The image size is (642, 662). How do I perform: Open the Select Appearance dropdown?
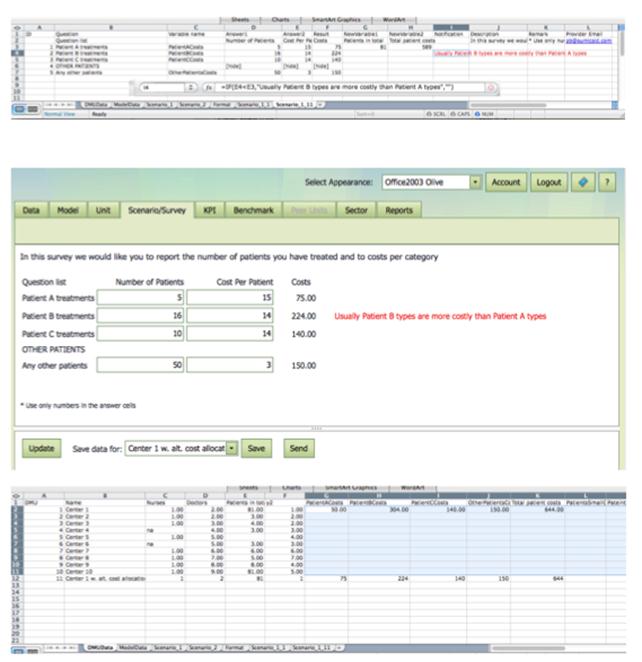475,183
